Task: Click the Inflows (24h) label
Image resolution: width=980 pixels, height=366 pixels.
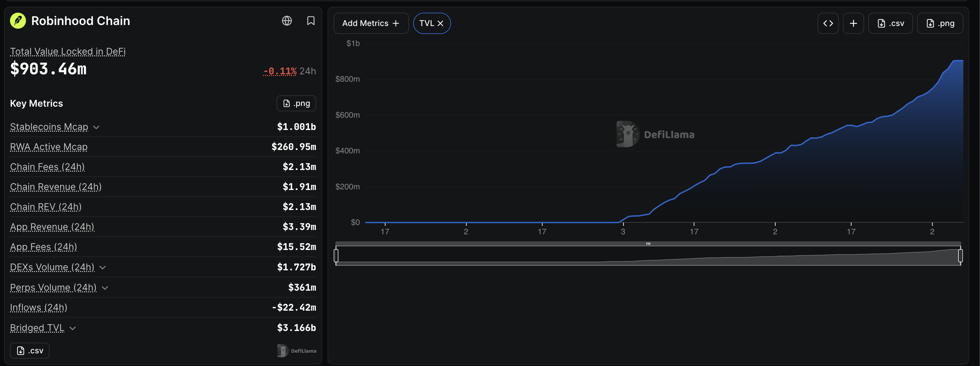Action: (38, 307)
